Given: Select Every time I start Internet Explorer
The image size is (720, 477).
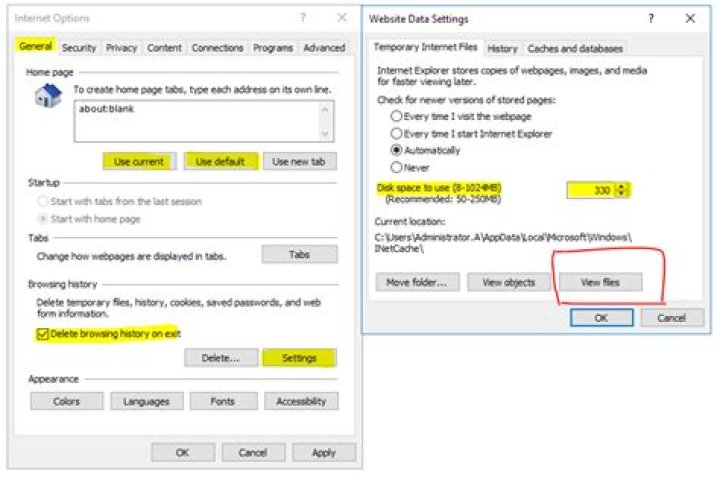Looking at the screenshot, I should click(x=396, y=134).
